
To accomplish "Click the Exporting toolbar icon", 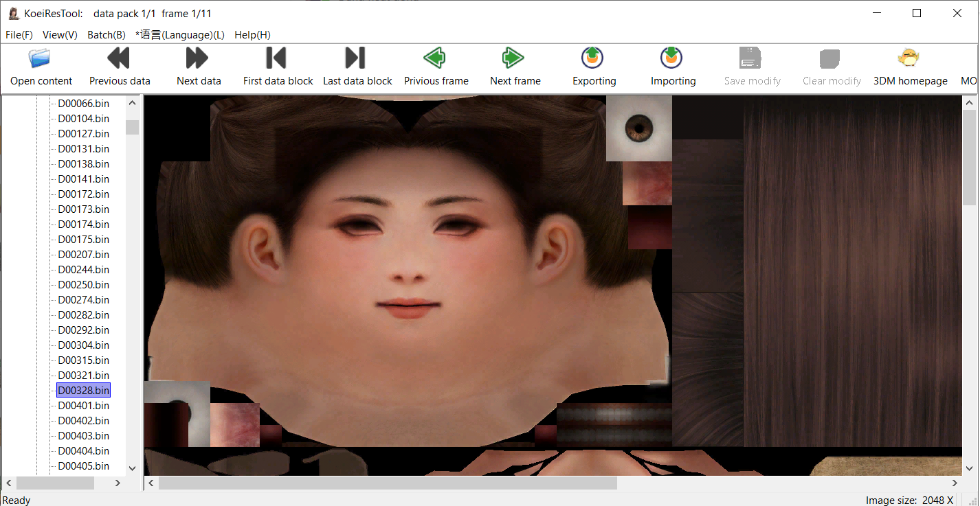I will tap(592, 58).
